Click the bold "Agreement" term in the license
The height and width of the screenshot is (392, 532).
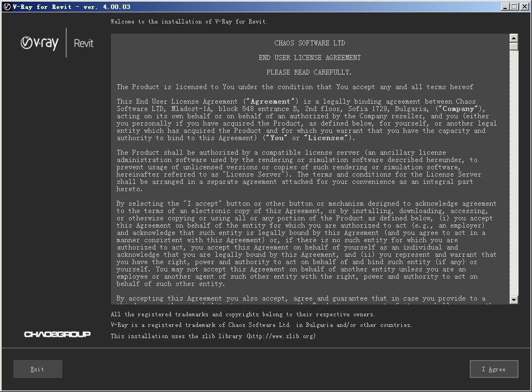pyautogui.click(x=270, y=102)
